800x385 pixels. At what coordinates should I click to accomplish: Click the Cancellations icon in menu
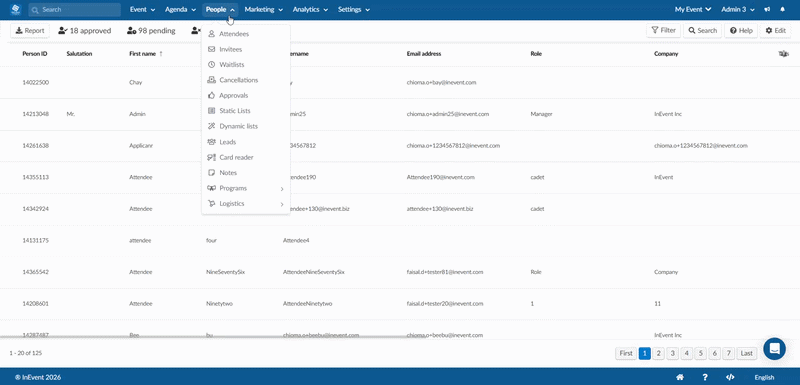click(x=211, y=80)
